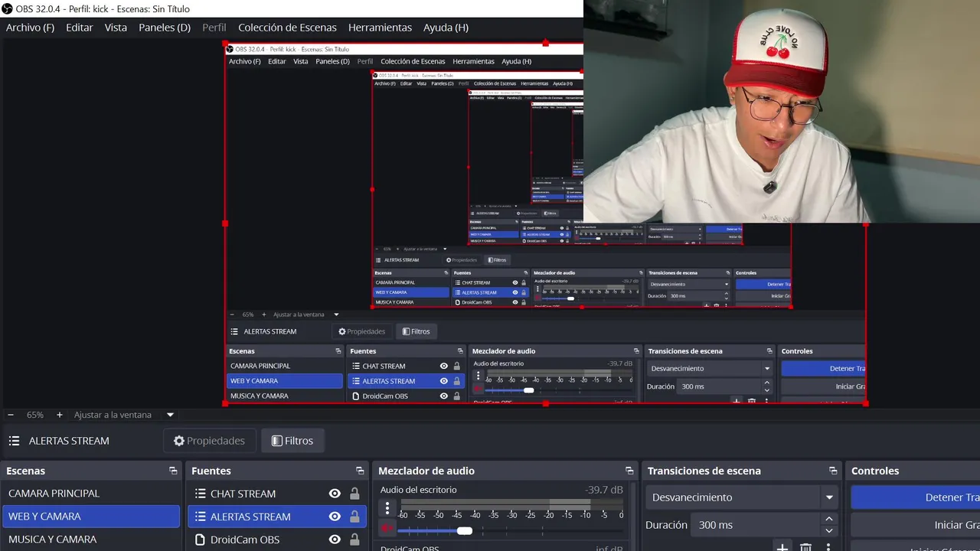980x551 pixels.
Task: Click the OBS logo in the title bar
Action: [x=7, y=8]
